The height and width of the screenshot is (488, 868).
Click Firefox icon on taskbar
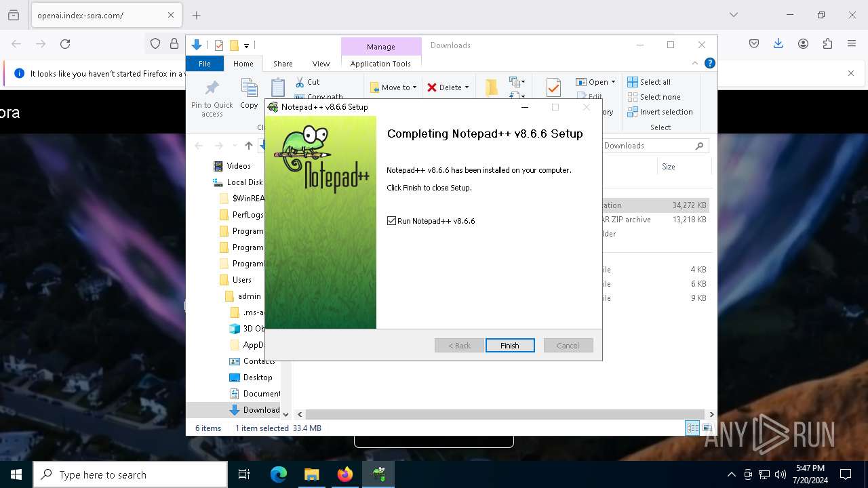click(345, 474)
